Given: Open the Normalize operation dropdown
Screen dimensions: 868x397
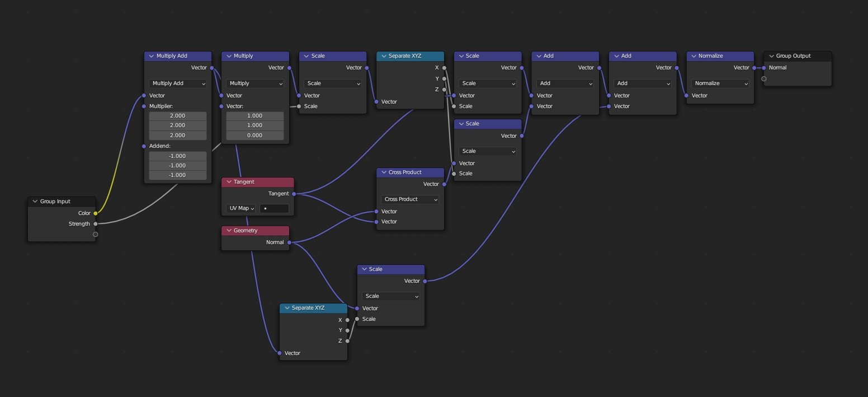Looking at the screenshot, I should pyautogui.click(x=720, y=83).
